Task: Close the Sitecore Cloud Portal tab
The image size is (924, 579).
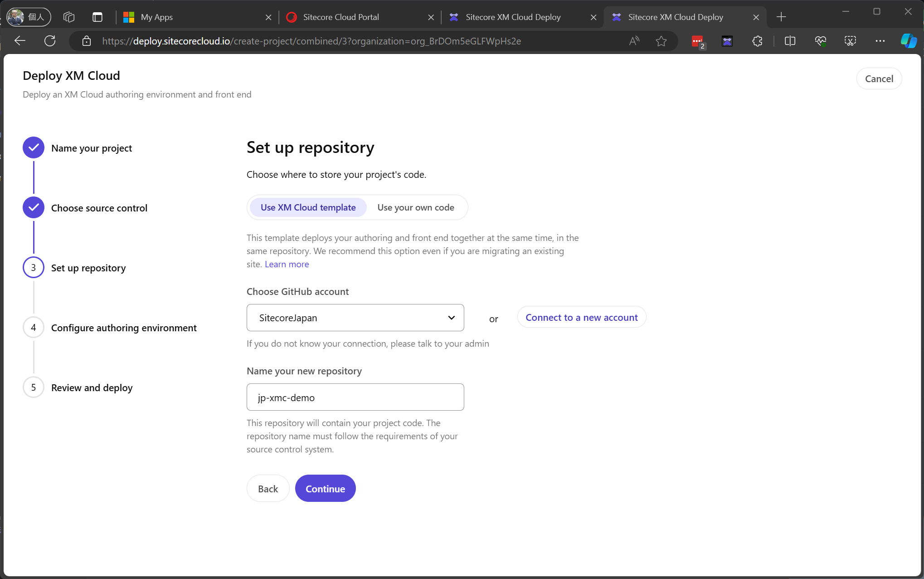Action: point(431,17)
